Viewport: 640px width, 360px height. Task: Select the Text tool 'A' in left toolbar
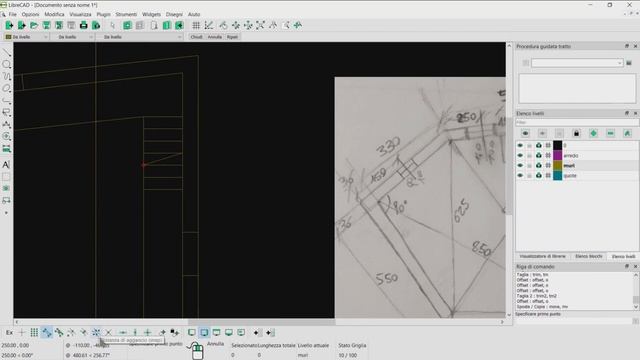6,164
